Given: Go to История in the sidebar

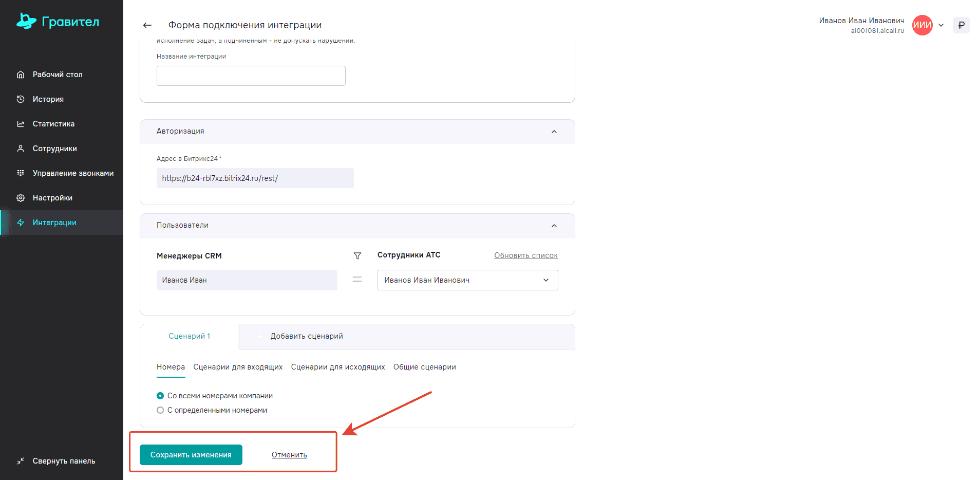Looking at the screenshot, I should pos(48,99).
